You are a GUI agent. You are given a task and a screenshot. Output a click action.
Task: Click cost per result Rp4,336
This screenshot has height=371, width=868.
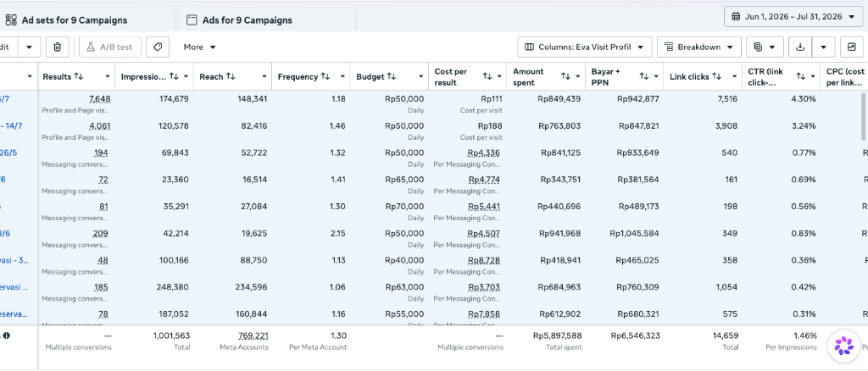[x=484, y=152]
